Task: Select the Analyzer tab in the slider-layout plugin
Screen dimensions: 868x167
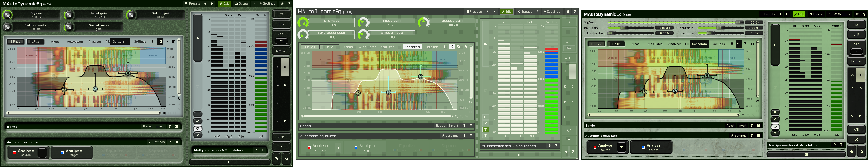Action: tap(674, 44)
